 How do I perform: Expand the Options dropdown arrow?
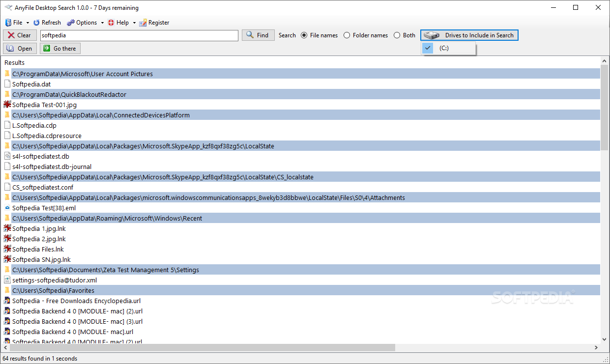pos(102,23)
